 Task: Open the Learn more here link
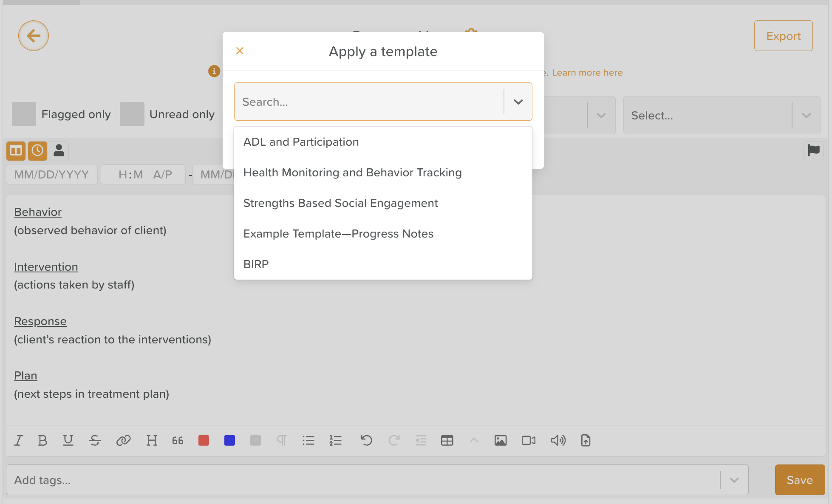click(587, 72)
